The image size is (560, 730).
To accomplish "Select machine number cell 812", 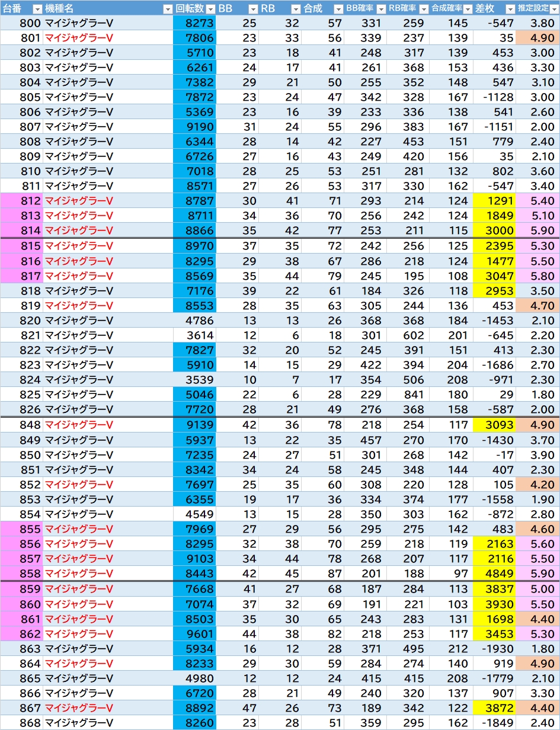I will pos(21,201).
